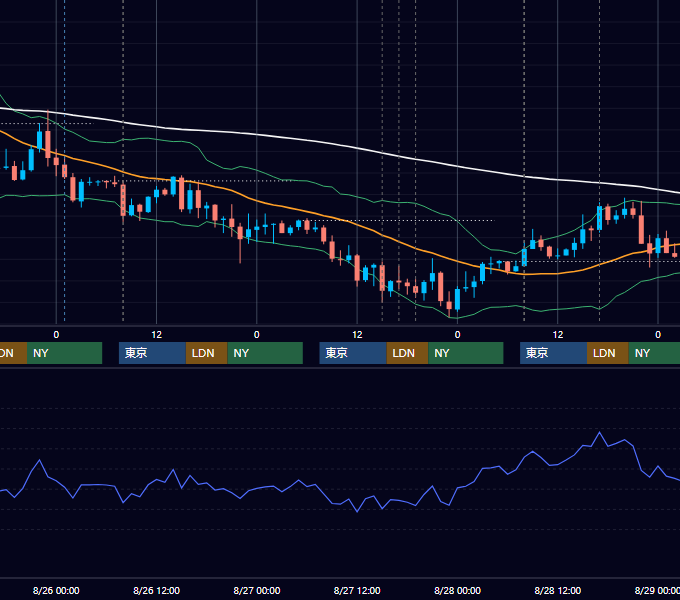
Task: Click the 8/26 12:00 date label
Action: point(156,590)
